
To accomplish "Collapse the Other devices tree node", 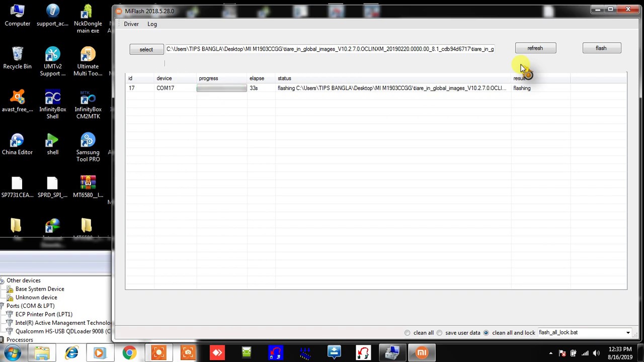I will (2, 281).
